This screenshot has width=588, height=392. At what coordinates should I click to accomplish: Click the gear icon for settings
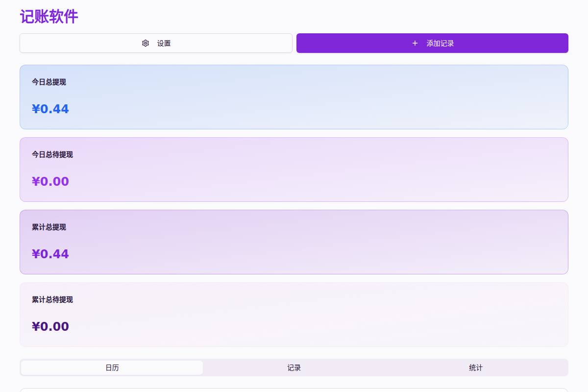[x=146, y=43]
